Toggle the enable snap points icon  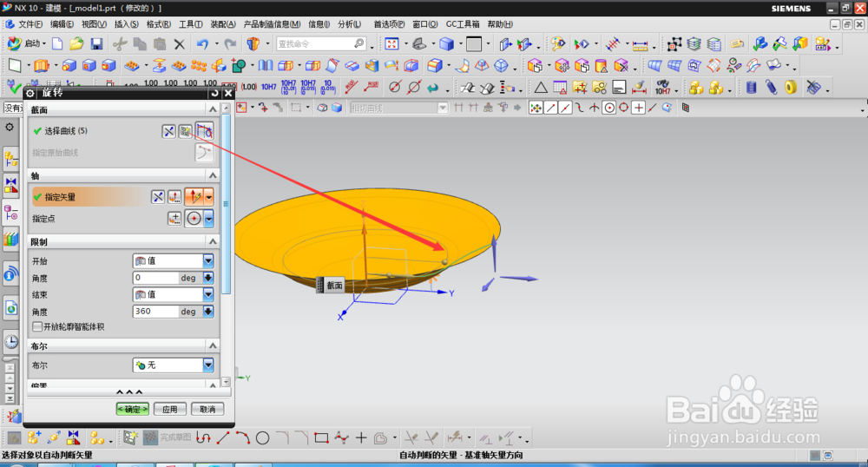[x=536, y=108]
